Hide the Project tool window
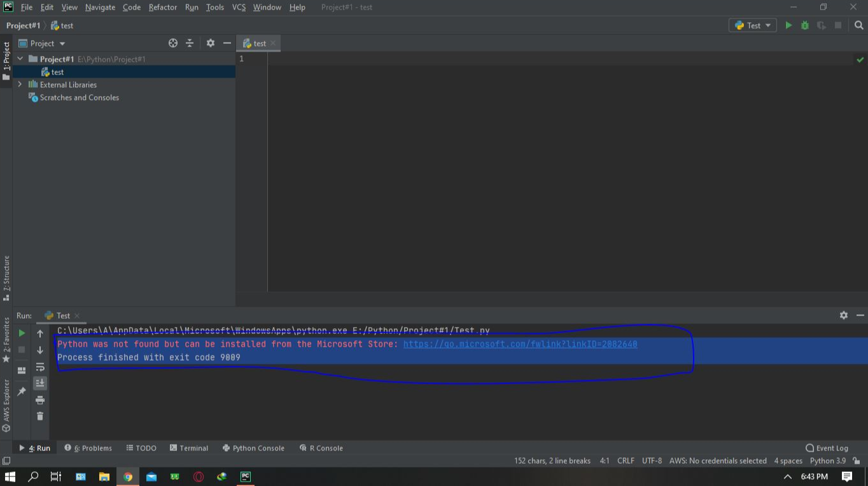The image size is (868, 486). pyautogui.click(x=227, y=43)
